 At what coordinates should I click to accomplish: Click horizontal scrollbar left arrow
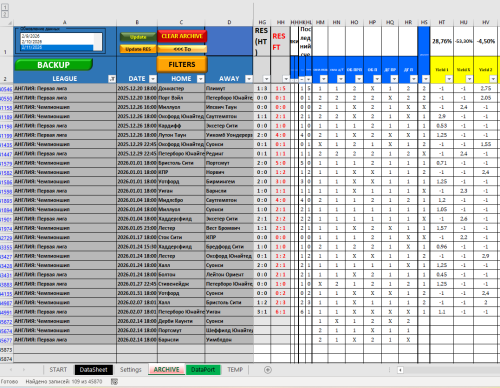(400, 370)
